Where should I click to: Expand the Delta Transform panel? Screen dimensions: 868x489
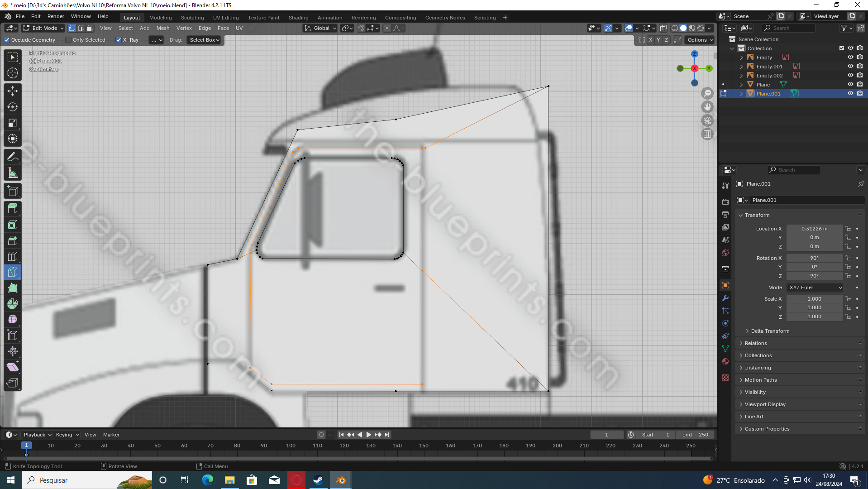(x=770, y=331)
